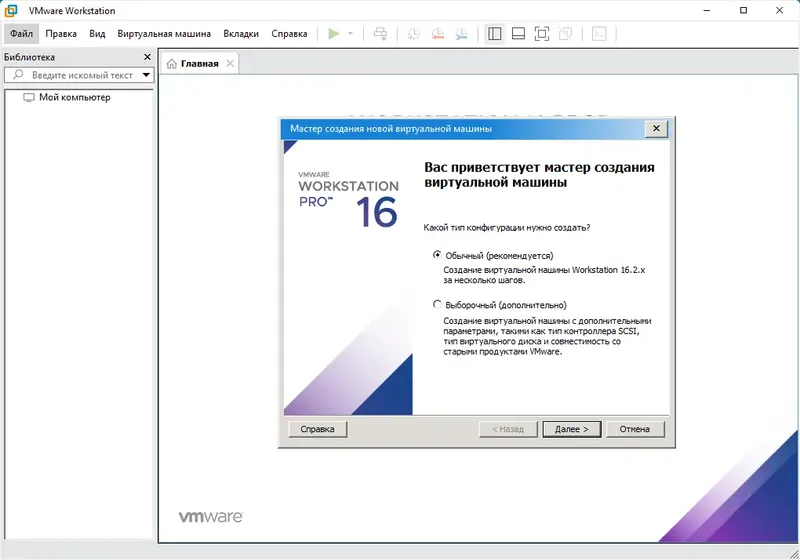Click the Отмена button
The width and height of the screenshot is (800, 560).
(635, 429)
